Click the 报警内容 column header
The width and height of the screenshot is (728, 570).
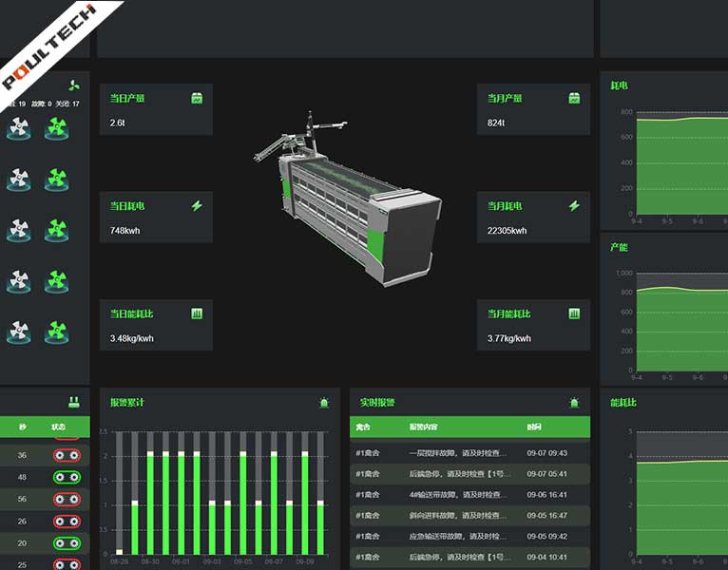[423, 427]
